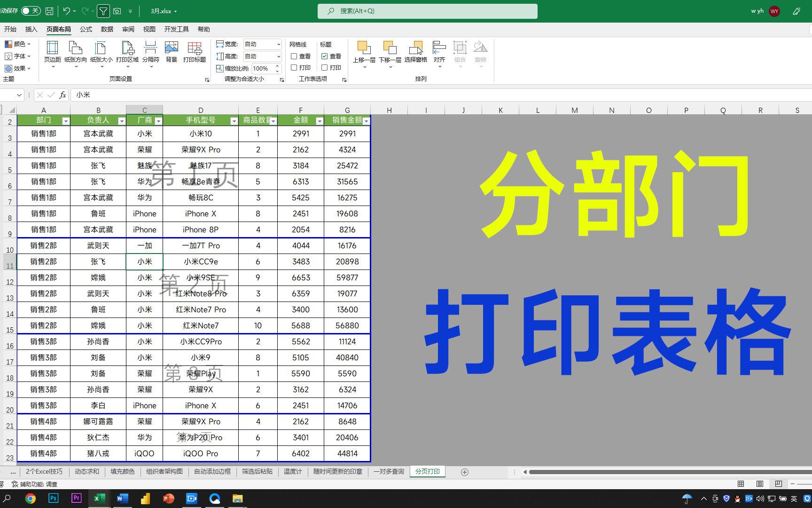Open Word from the taskbar
The width and height of the screenshot is (812, 508).
[x=123, y=498]
